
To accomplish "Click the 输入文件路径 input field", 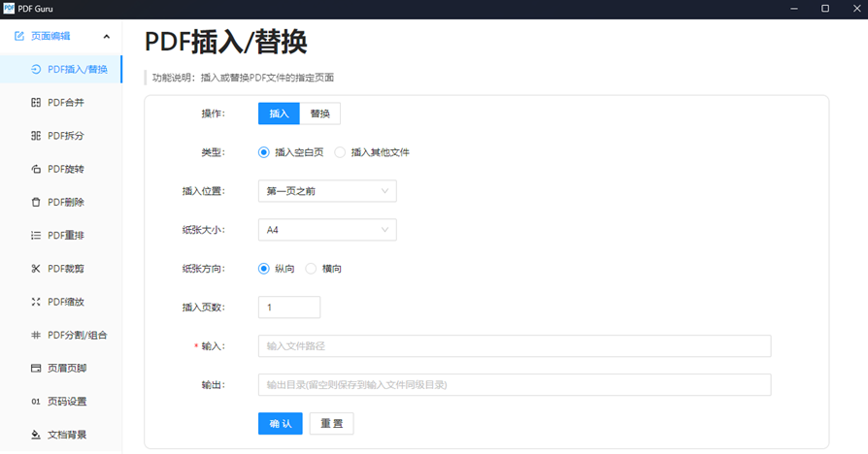I will (514, 346).
